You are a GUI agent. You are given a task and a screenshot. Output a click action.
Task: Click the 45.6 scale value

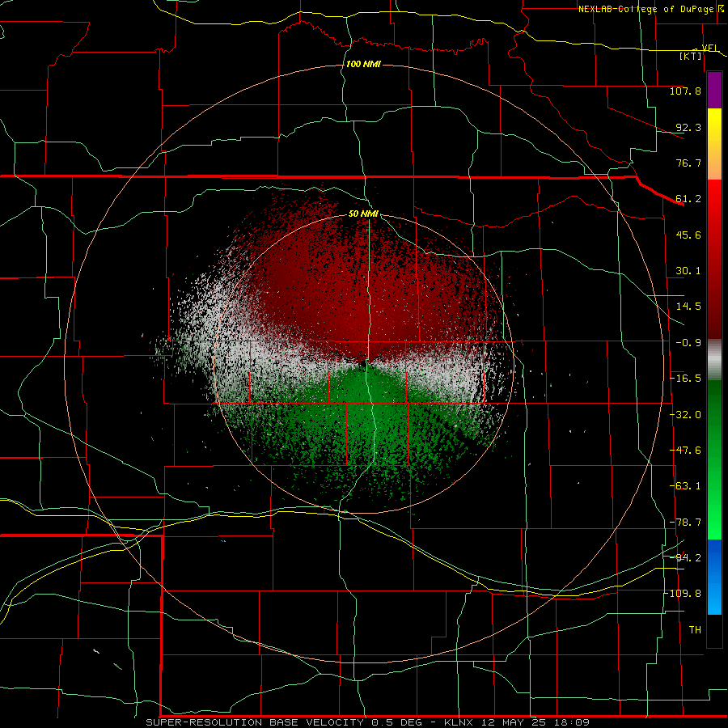click(688, 235)
